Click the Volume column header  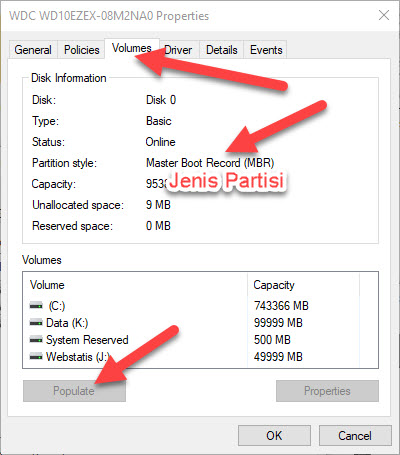pyautogui.click(x=135, y=285)
